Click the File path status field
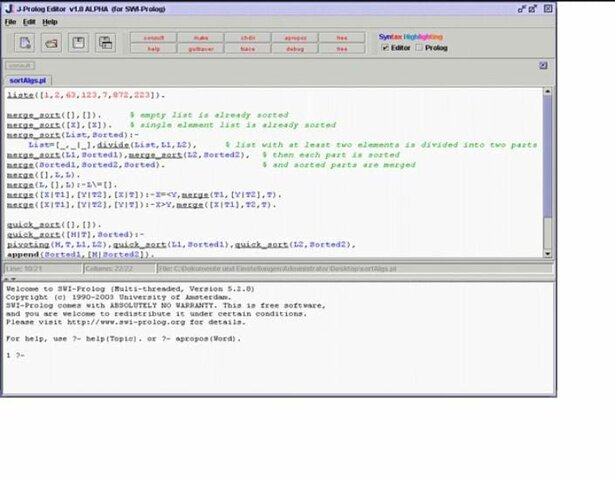Screen dimensions: 615x480 tap(355, 269)
